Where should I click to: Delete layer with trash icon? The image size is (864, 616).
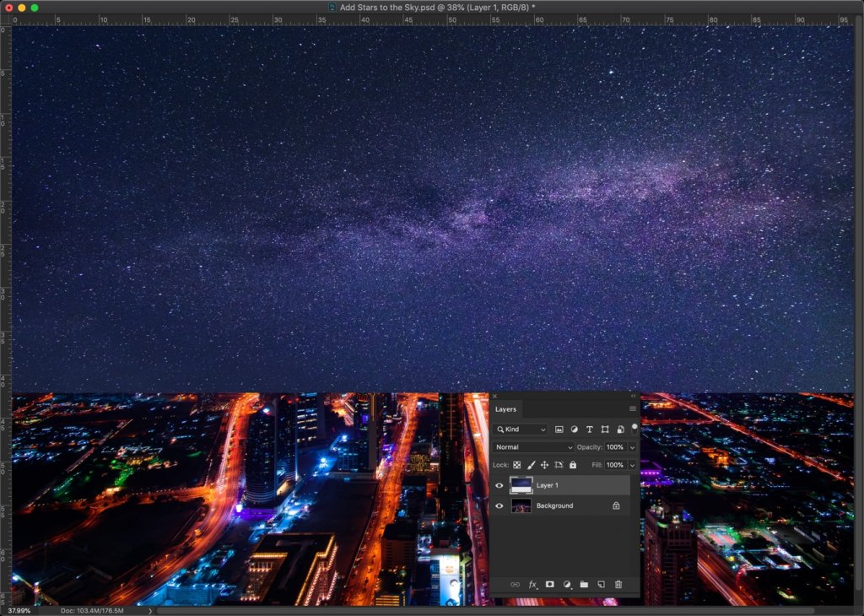coord(618,585)
